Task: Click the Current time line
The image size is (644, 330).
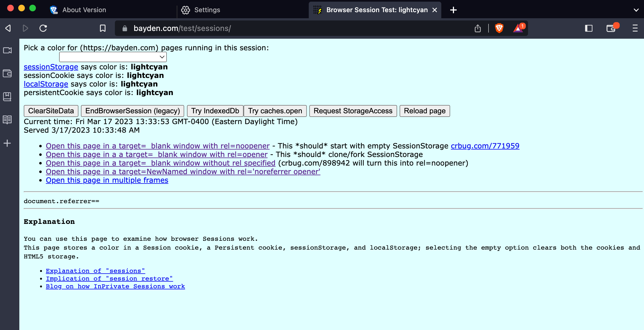Action: point(161,122)
